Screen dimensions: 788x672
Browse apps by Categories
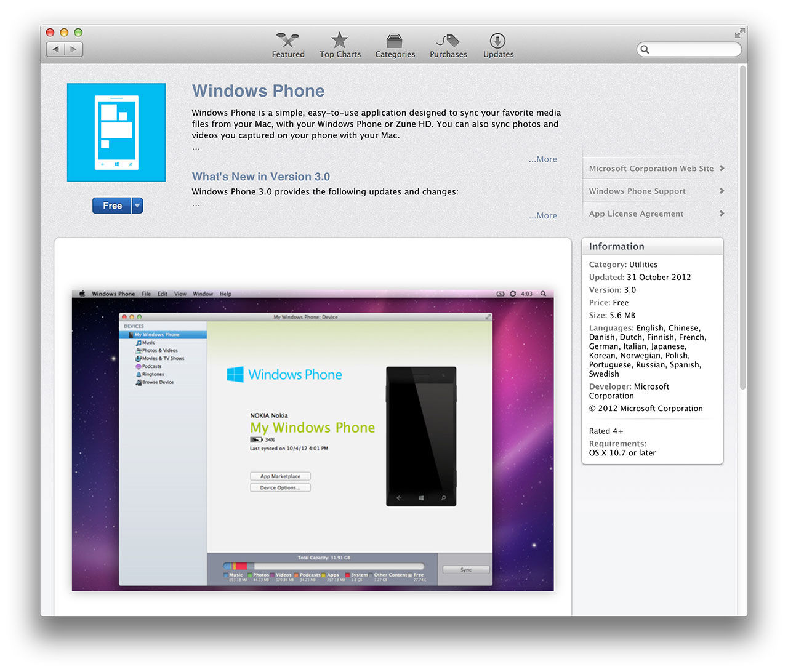click(395, 44)
